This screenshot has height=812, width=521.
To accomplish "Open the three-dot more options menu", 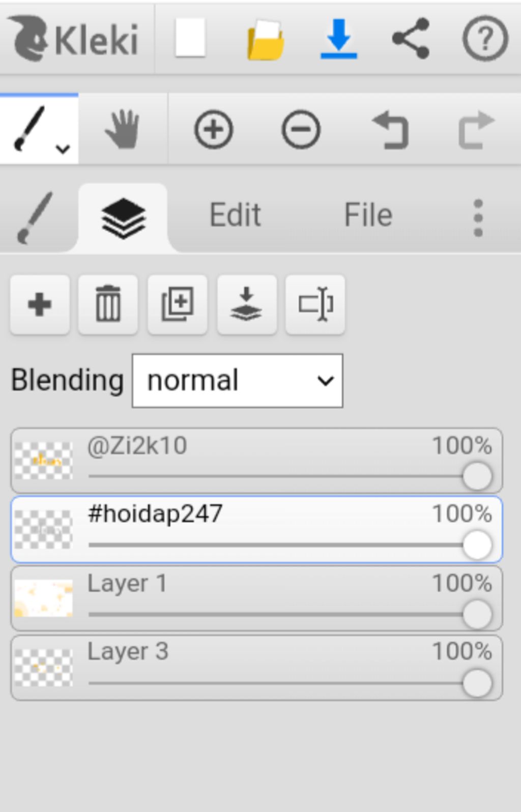I will coord(478,218).
